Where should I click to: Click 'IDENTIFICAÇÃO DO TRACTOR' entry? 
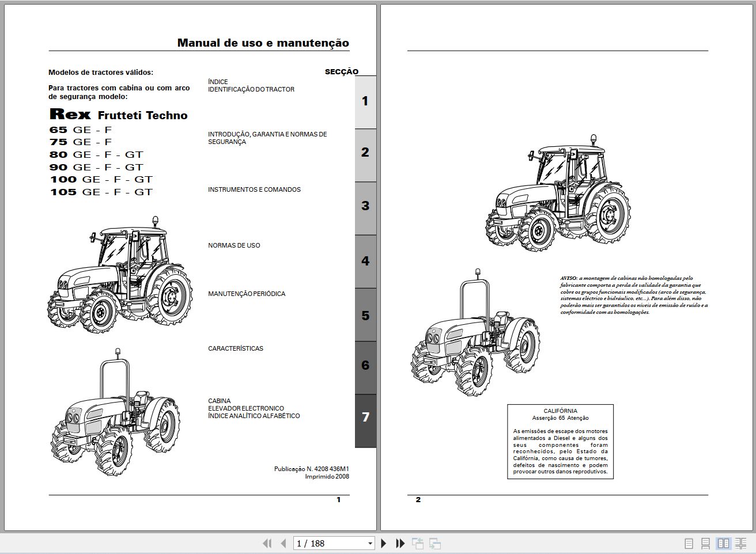[251, 89]
